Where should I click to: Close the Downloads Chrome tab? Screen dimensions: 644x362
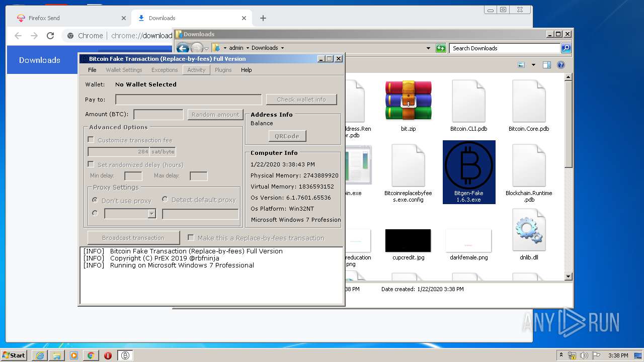coord(244,18)
